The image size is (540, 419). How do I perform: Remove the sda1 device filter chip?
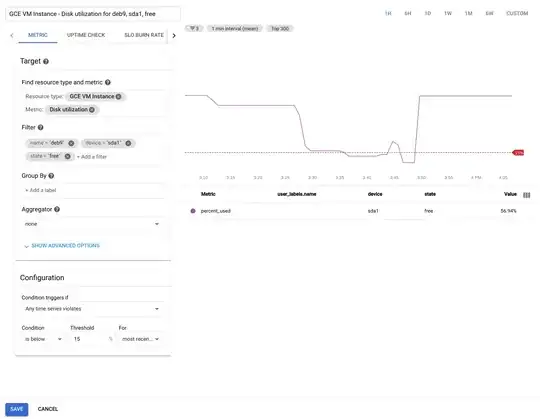(x=128, y=143)
